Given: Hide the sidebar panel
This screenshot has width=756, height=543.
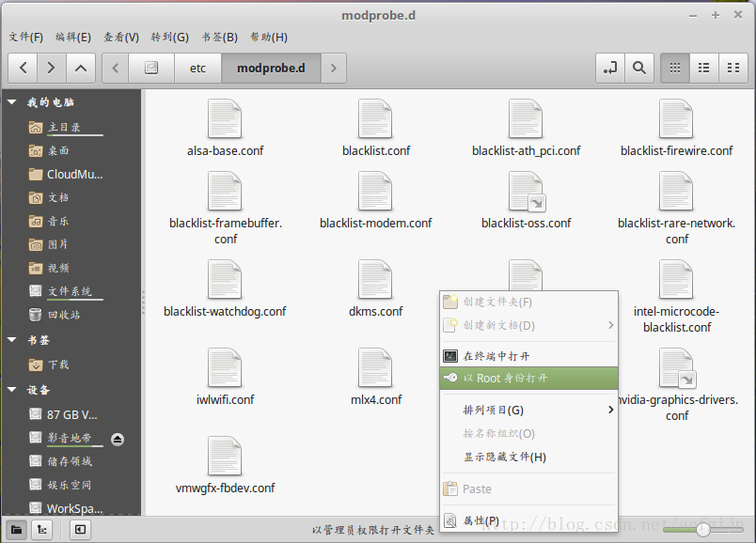Looking at the screenshot, I should pyautogui.click(x=81, y=530).
